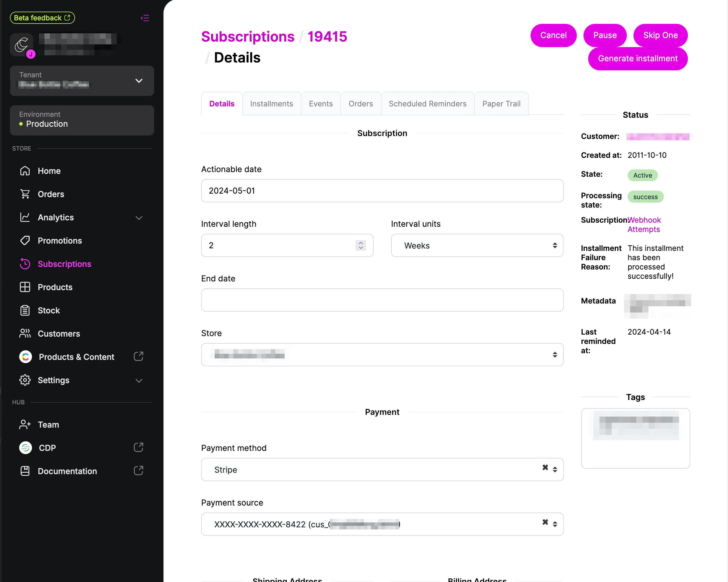Click the Pause button

[605, 35]
